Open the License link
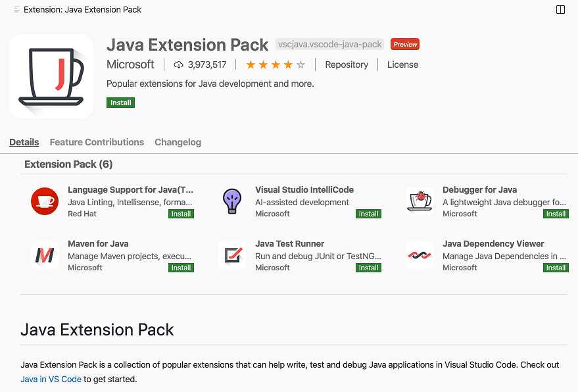The width and height of the screenshot is (578, 392). point(402,64)
